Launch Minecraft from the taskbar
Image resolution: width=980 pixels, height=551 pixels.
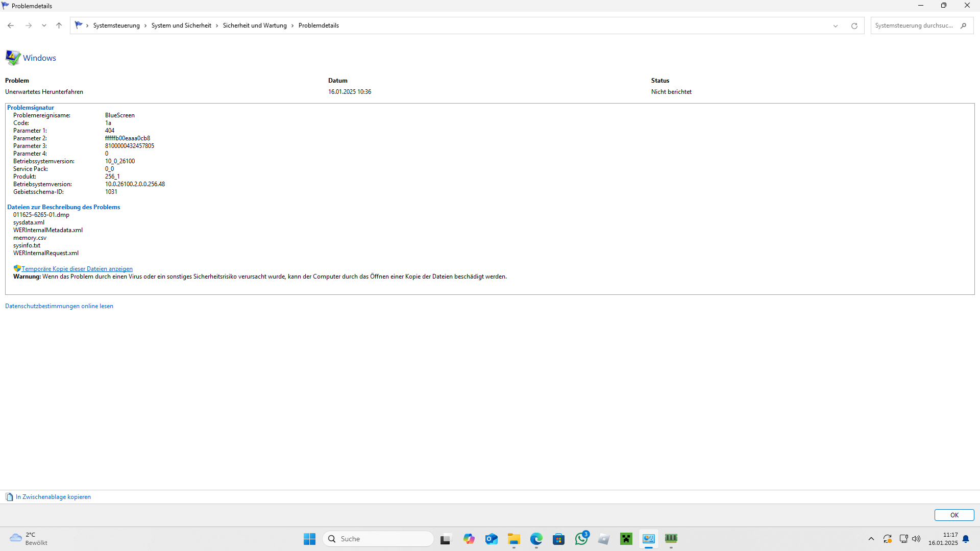[x=626, y=539]
